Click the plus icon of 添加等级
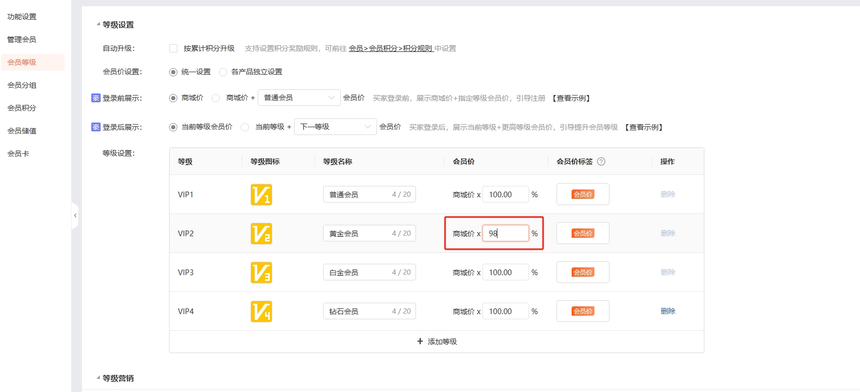This screenshot has height=392, width=860. (420, 342)
